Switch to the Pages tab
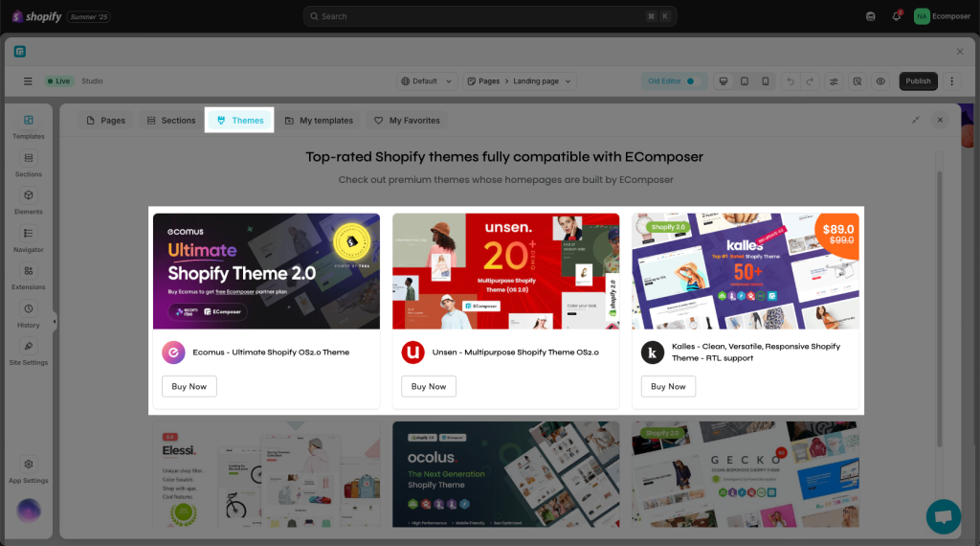The height and width of the screenshot is (546, 980). coord(105,120)
